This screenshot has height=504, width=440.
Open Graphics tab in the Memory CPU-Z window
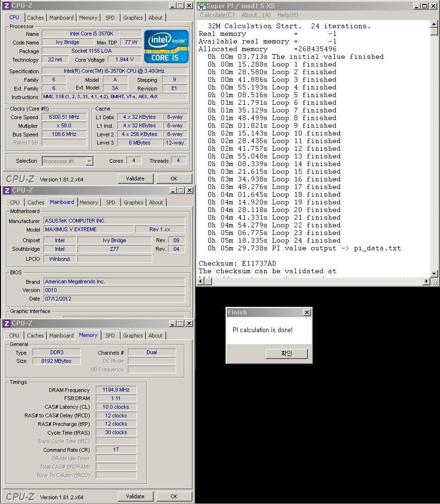tap(133, 336)
